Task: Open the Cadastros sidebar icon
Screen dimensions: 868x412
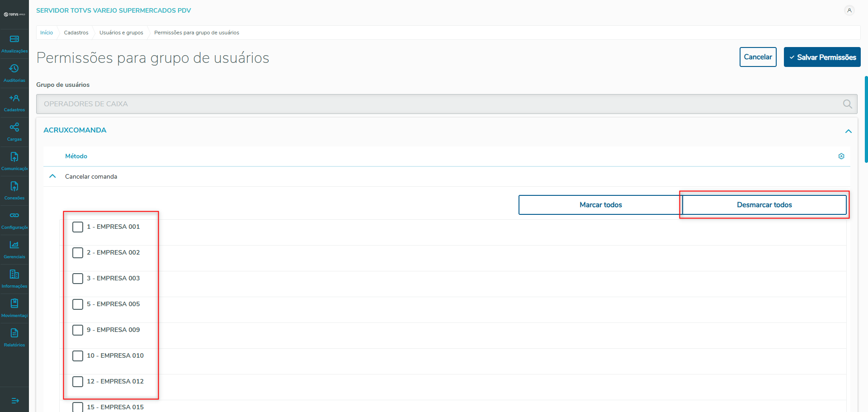Action: tap(14, 98)
